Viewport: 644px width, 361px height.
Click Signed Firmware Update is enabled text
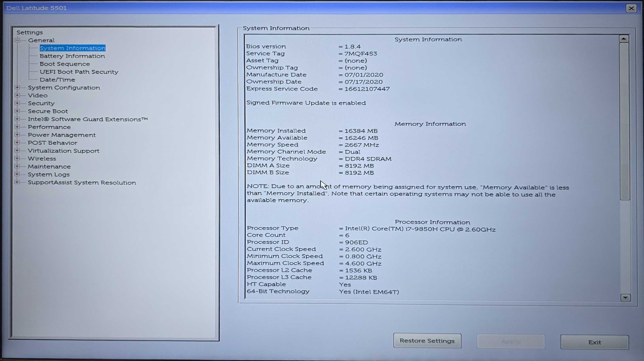[x=306, y=103]
